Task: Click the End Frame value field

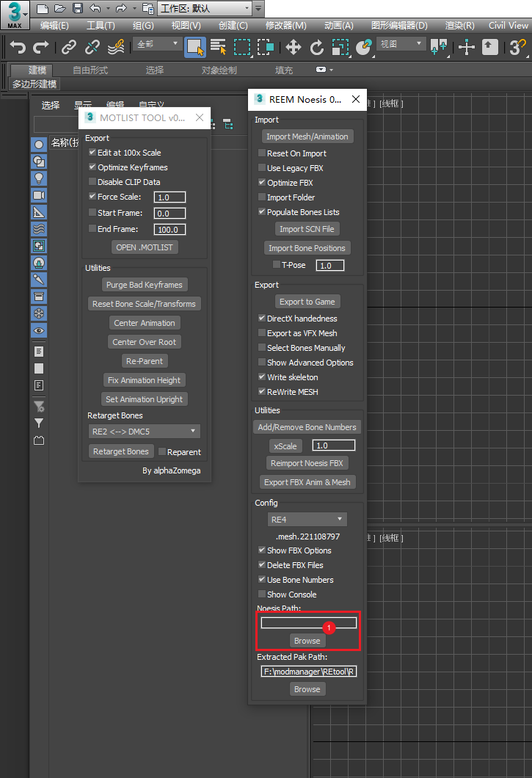Action: (x=170, y=229)
